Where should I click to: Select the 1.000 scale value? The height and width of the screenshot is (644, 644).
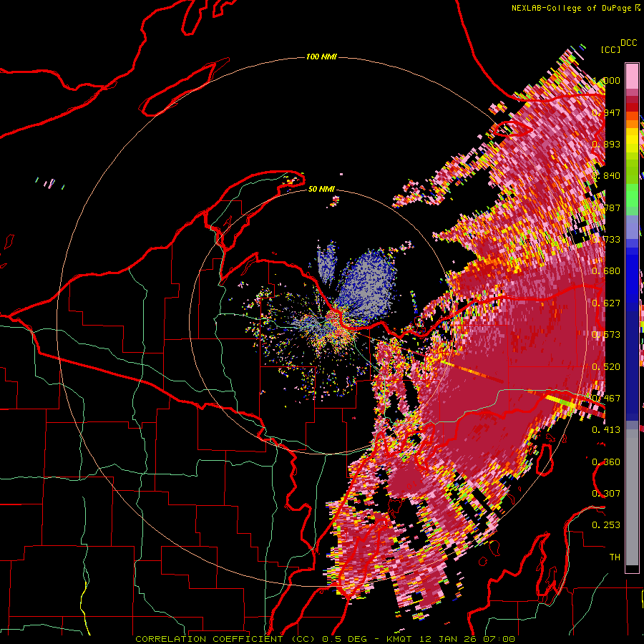[606, 80]
